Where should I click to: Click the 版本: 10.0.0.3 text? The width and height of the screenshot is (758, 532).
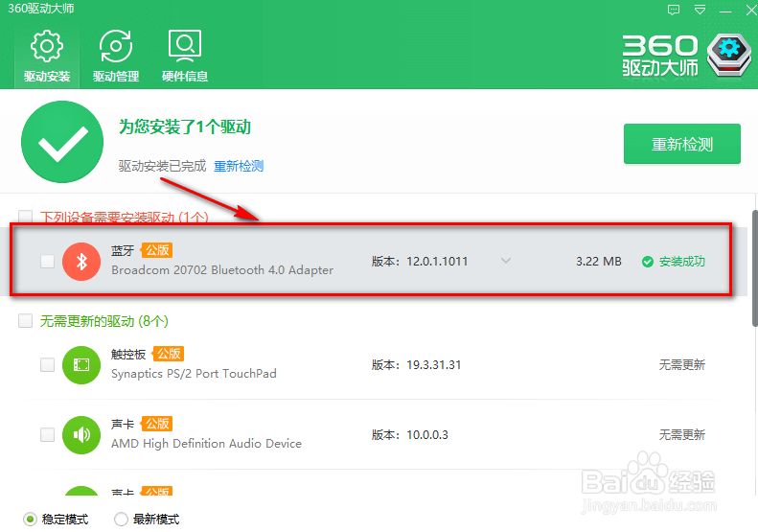[410, 435]
